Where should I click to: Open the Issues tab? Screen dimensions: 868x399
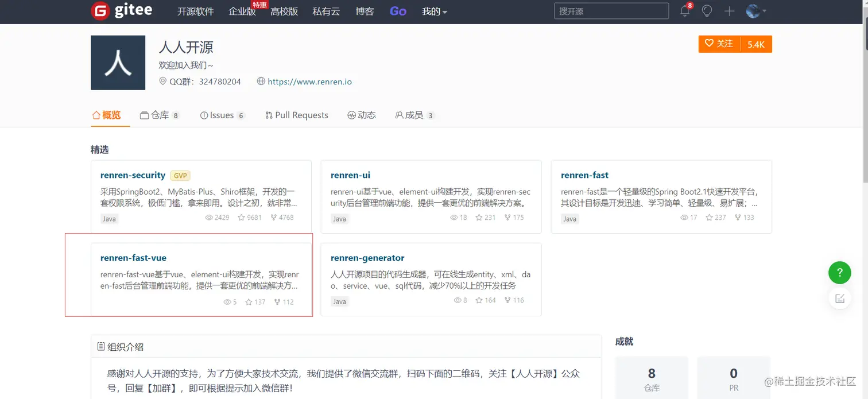tap(221, 115)
